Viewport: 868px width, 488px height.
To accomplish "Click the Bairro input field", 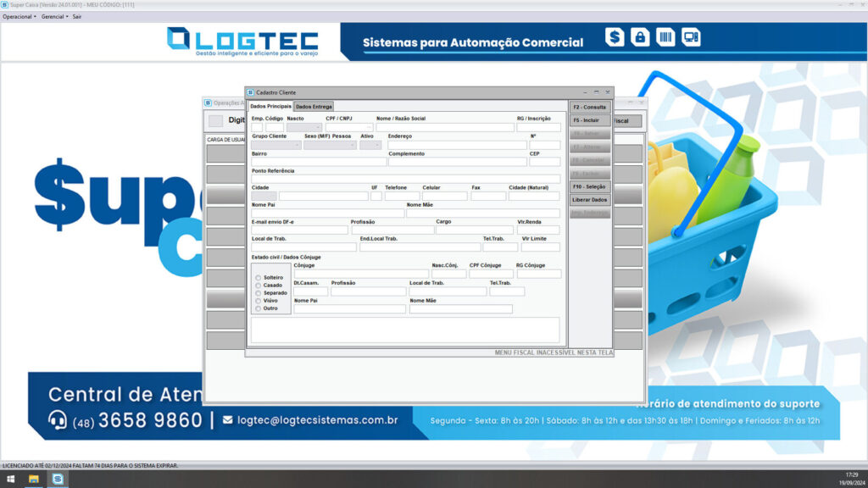I will click(319, 162).
